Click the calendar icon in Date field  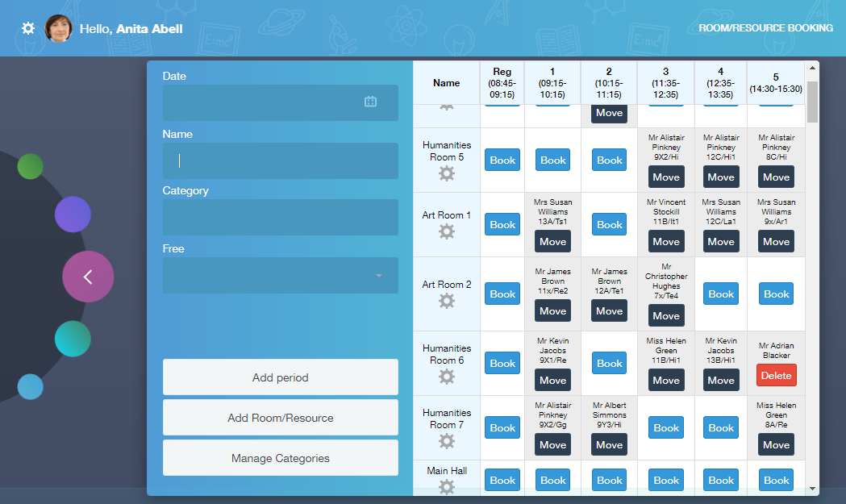coord(370,102)
